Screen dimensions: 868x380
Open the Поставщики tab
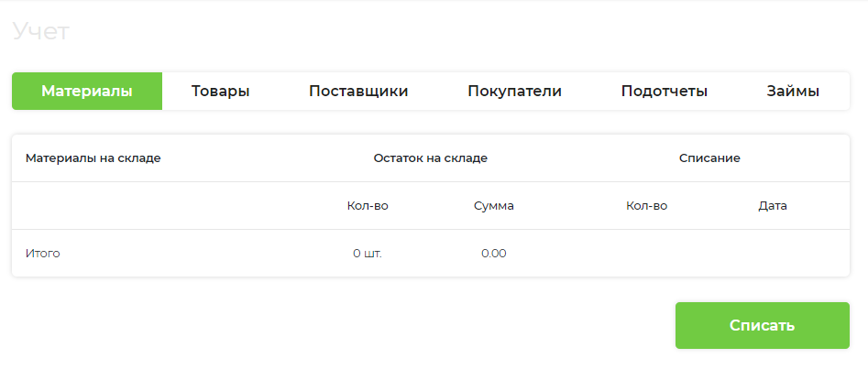[x=358, y=92]
